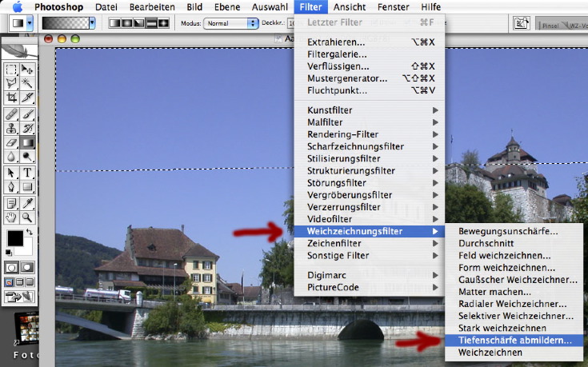Click the Eyedropper tool
Screen dimensions: 588x367
click(28, 202)
